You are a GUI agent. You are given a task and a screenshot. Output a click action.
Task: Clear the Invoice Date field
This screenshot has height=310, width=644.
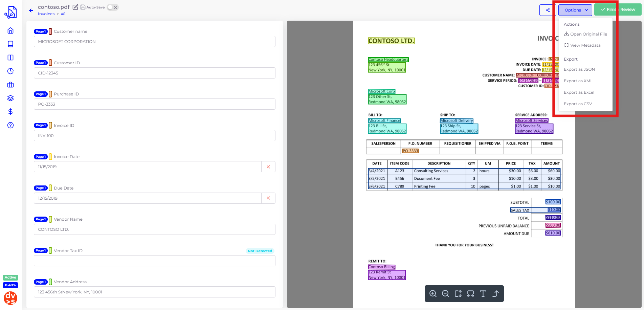click(268, 167)
